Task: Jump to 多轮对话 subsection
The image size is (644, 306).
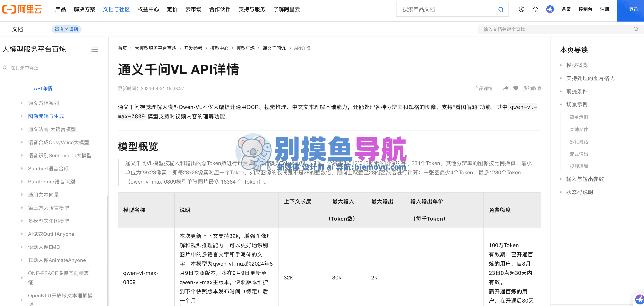Action: pos(579,142)
